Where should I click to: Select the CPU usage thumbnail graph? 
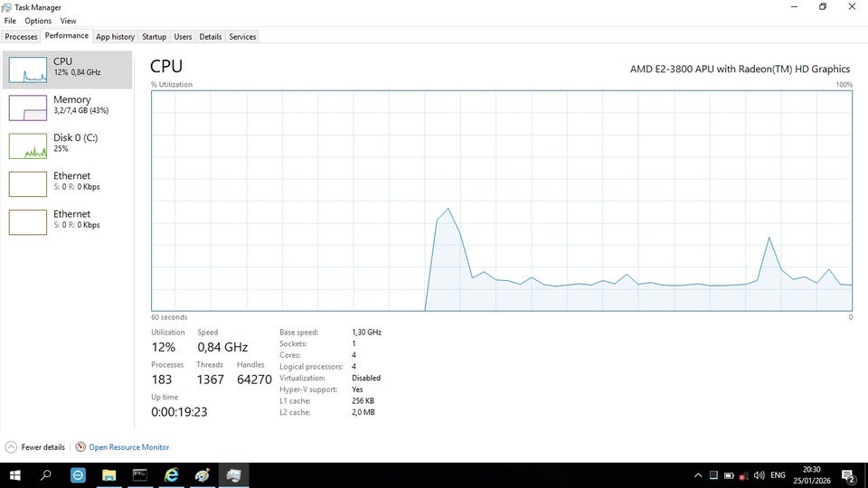click(28, 70)
